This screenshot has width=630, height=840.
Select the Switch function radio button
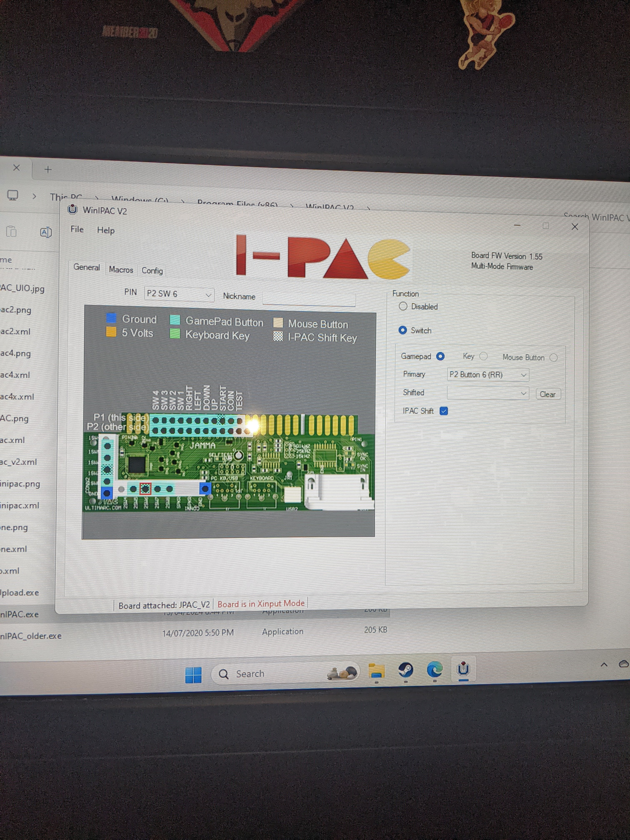(x=402, y=330)
